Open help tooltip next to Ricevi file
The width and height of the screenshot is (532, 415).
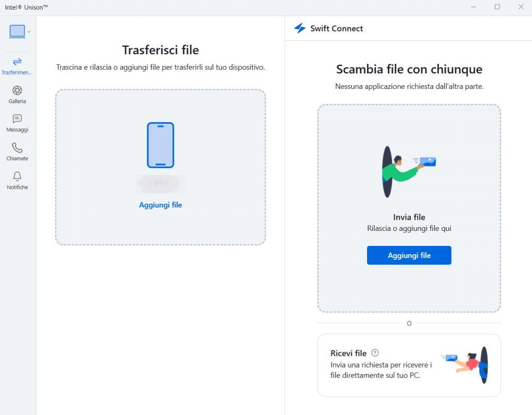point(375,353)
